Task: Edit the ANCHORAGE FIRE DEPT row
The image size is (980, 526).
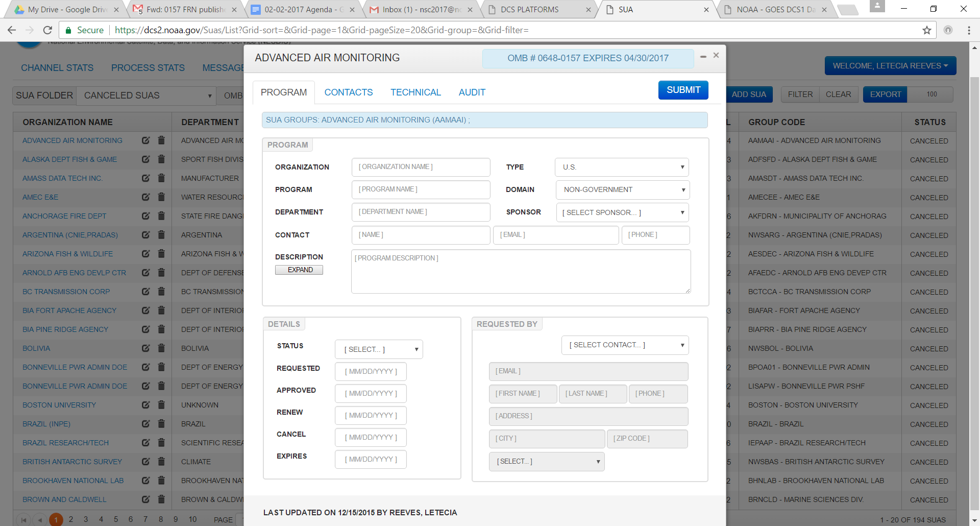Action: (146, 216)
